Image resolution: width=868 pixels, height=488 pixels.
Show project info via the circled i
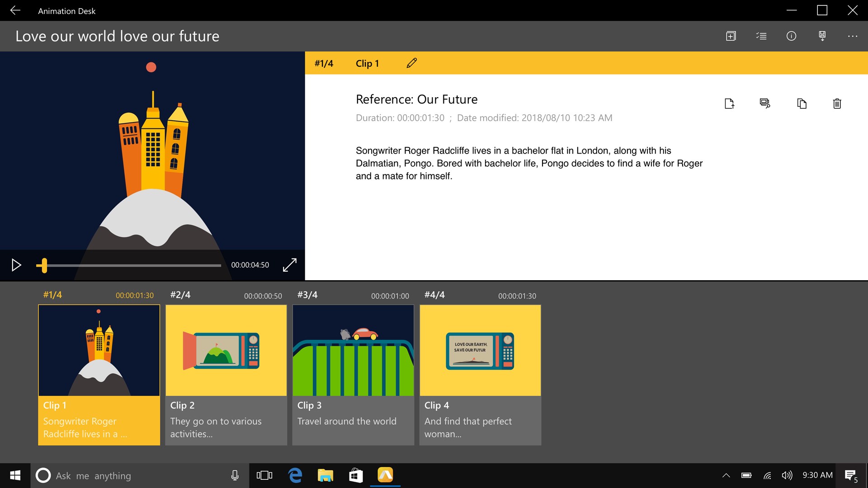point(791,36)
